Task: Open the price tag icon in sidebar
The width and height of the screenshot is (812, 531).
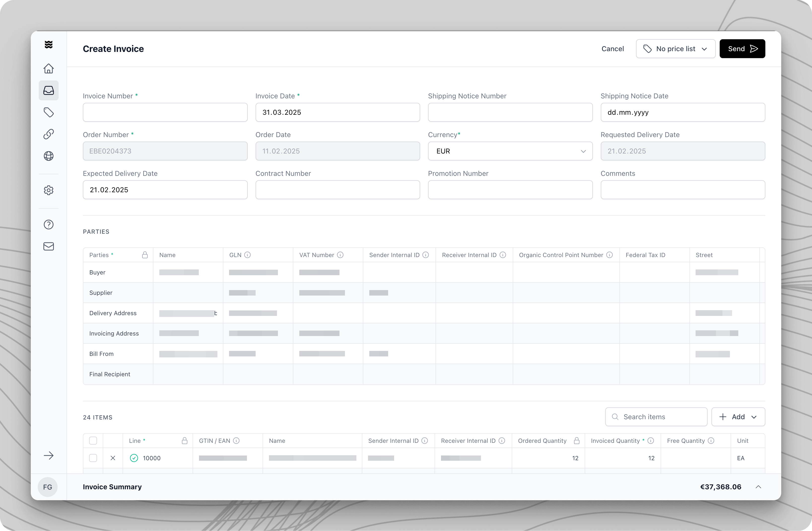Action: click(x=48, y=112)
